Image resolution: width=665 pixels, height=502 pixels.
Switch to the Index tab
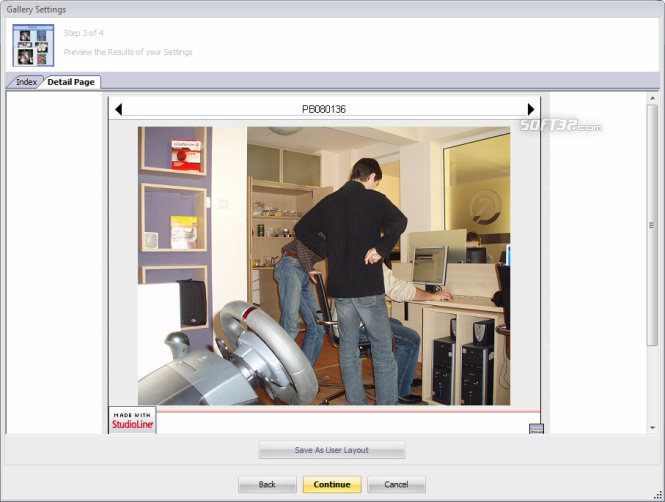click(x=26, y=81)
